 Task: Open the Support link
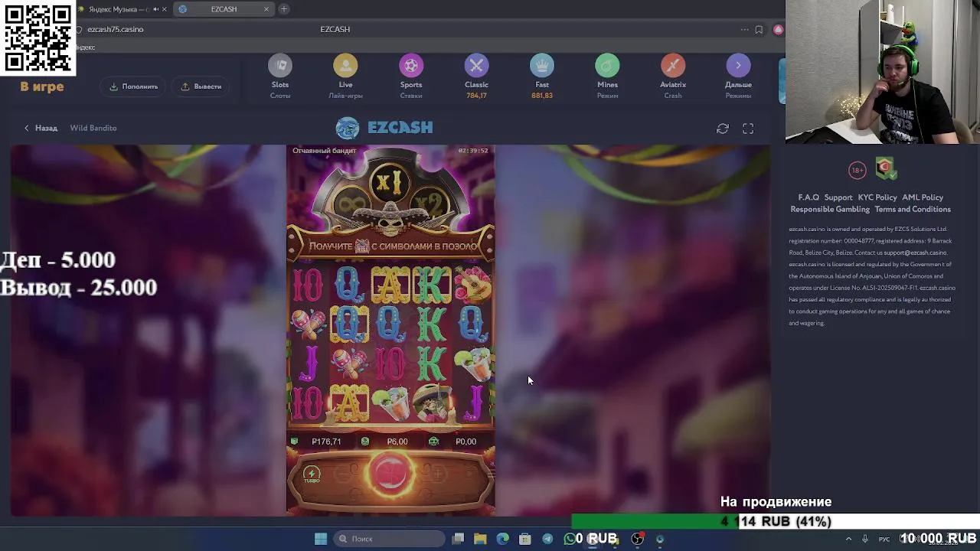point(838,197)
